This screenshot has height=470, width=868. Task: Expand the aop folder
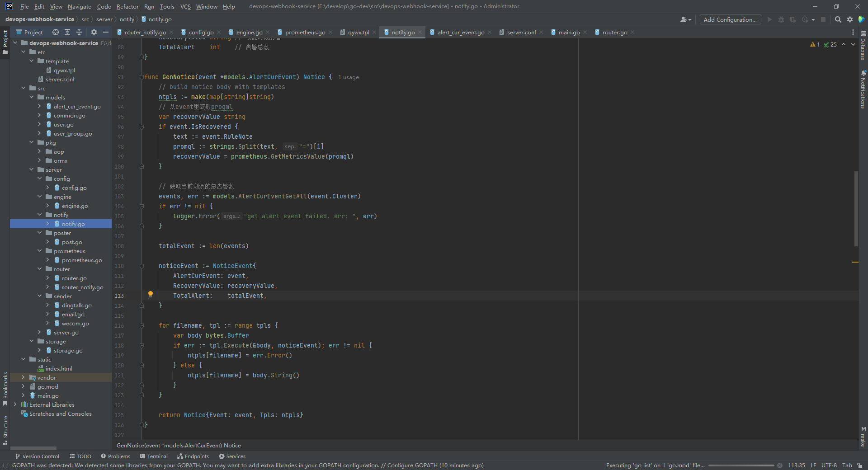(40, 151)
